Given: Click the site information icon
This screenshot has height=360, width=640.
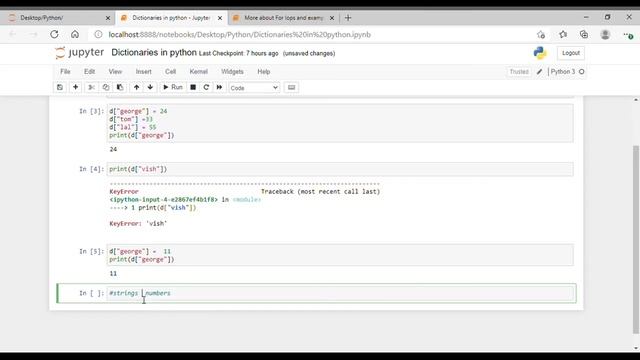Looking at the screenshot, I should pyautogui.click(x=98, y=35).
